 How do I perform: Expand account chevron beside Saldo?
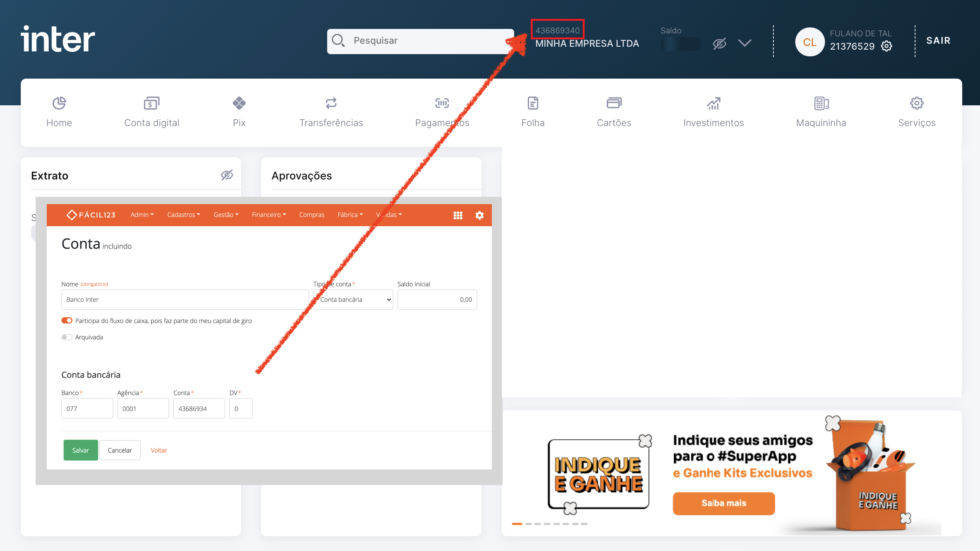pyautogui.click(x=744, y=43)
